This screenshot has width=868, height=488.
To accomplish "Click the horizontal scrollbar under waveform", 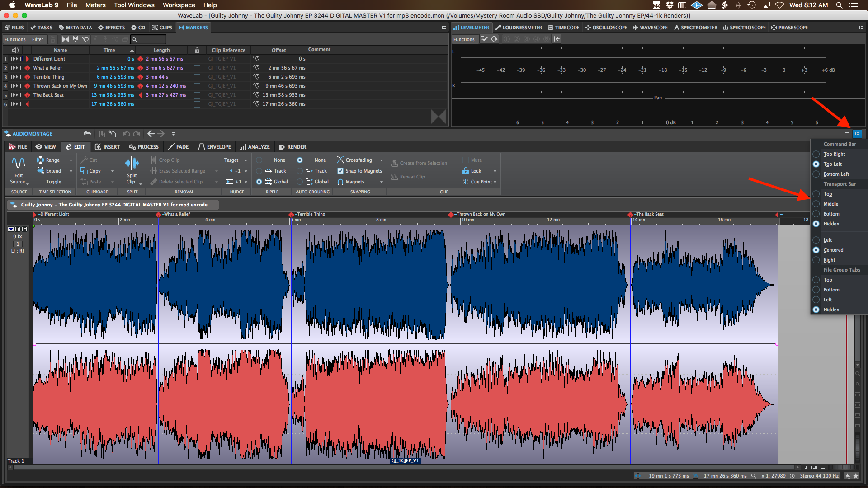I will 407,467.
